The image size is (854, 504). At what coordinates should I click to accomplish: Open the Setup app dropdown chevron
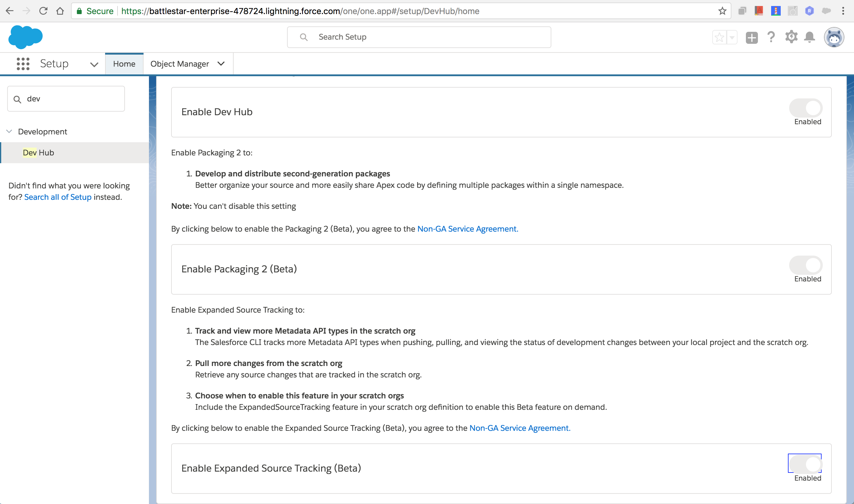(x=94, y=64)
